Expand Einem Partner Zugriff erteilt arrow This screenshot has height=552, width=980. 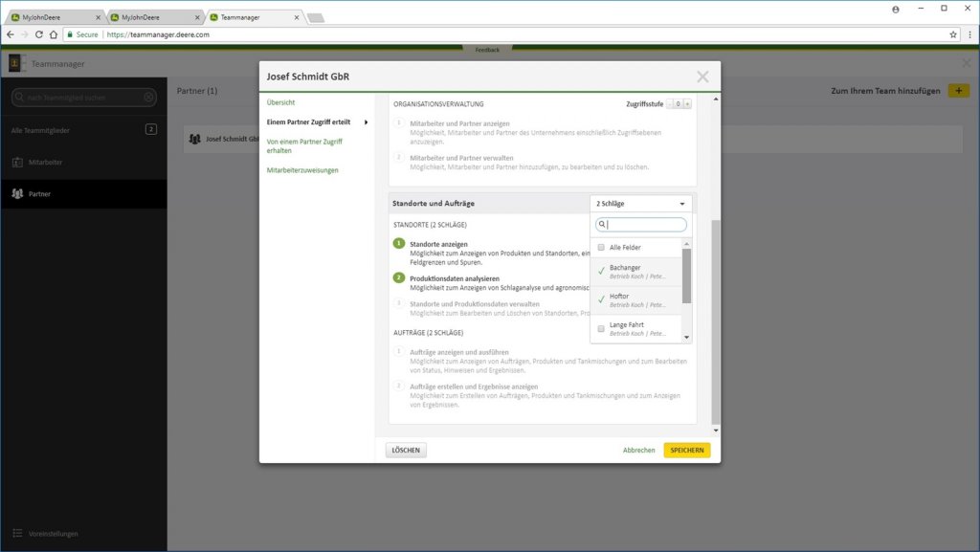point(367,122)
